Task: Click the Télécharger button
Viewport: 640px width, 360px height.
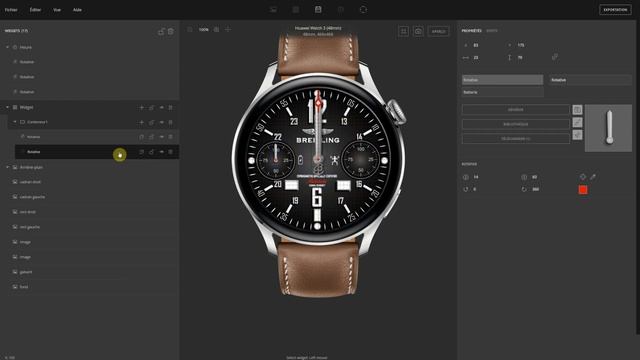Action: click(x=516, y=139)
